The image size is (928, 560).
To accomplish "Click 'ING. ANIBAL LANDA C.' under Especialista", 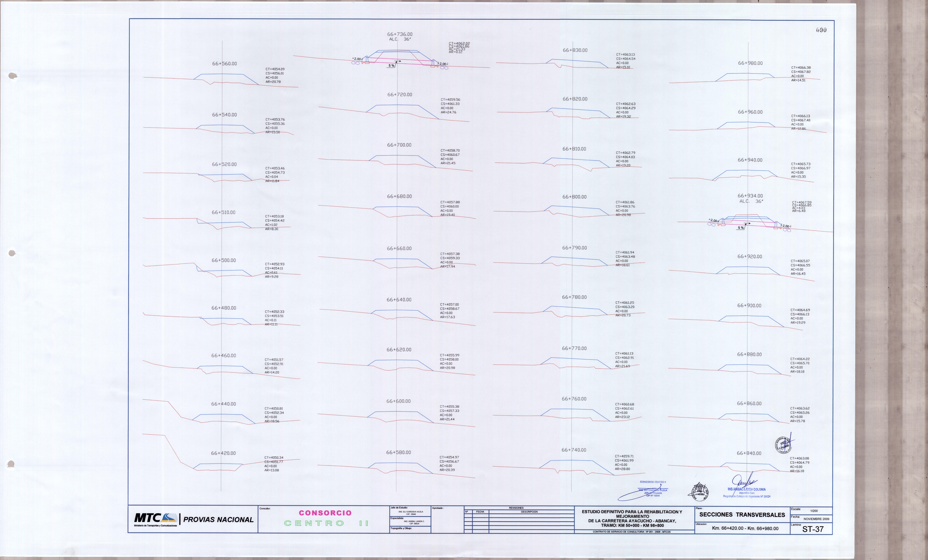I will click(414, 522).
